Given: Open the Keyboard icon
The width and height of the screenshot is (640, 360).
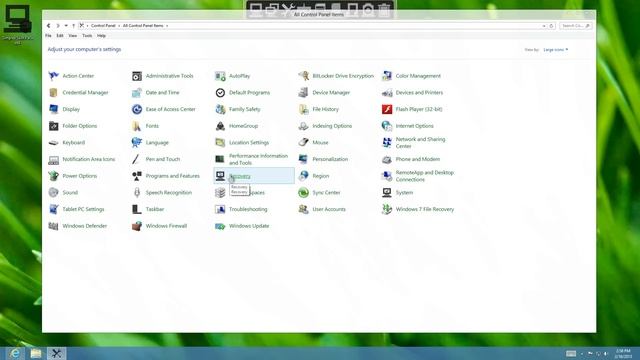Looking at the screenshot, I should tap(53, 143).
